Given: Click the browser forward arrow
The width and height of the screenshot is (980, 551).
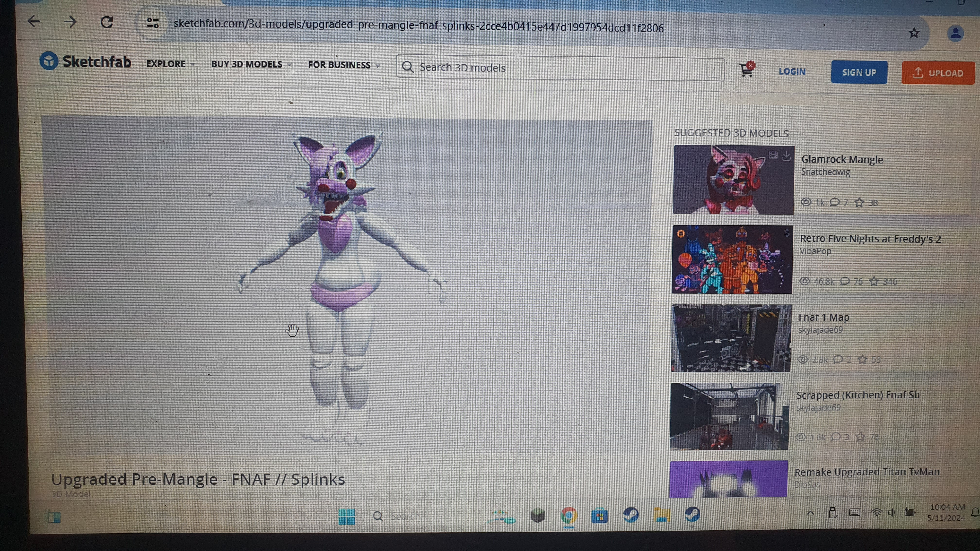Looking at the screenshot, I should [70, 22].
